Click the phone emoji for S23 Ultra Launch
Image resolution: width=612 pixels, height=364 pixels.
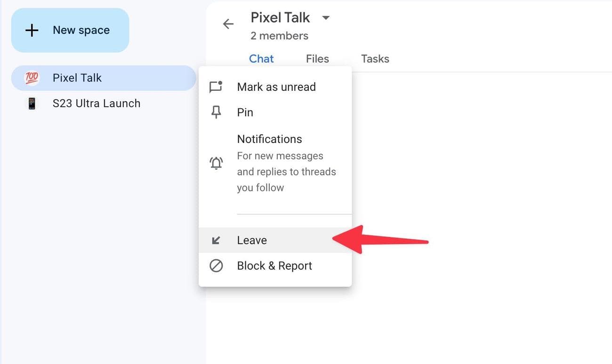click(x=32, y=103)
